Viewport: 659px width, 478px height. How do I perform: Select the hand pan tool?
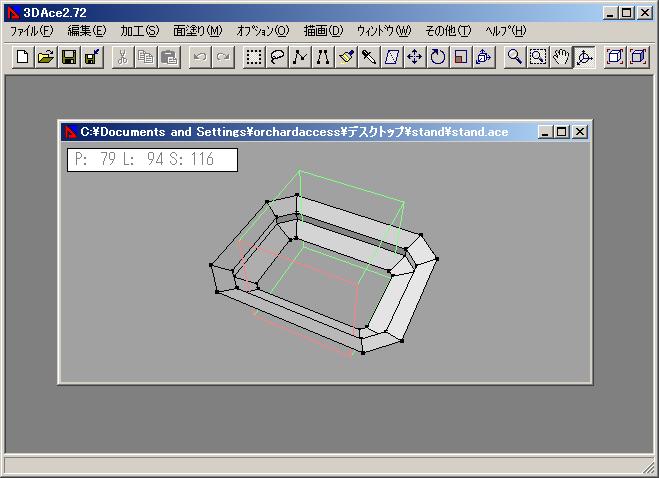coord(561,57)
